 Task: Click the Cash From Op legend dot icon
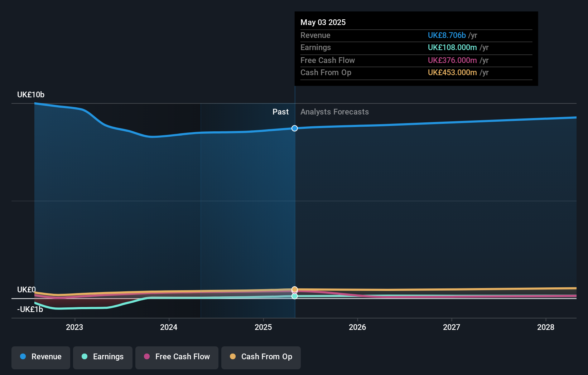coord(233,356)
